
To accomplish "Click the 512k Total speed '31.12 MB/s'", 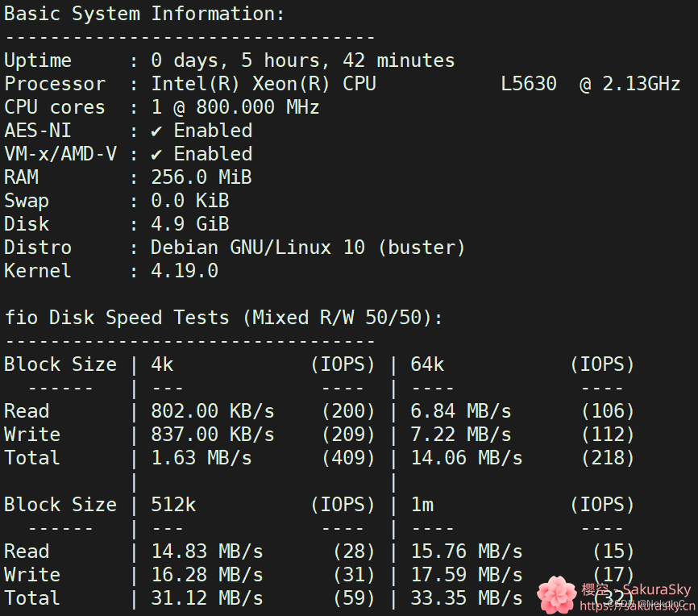I will click(x=206, y=598).
